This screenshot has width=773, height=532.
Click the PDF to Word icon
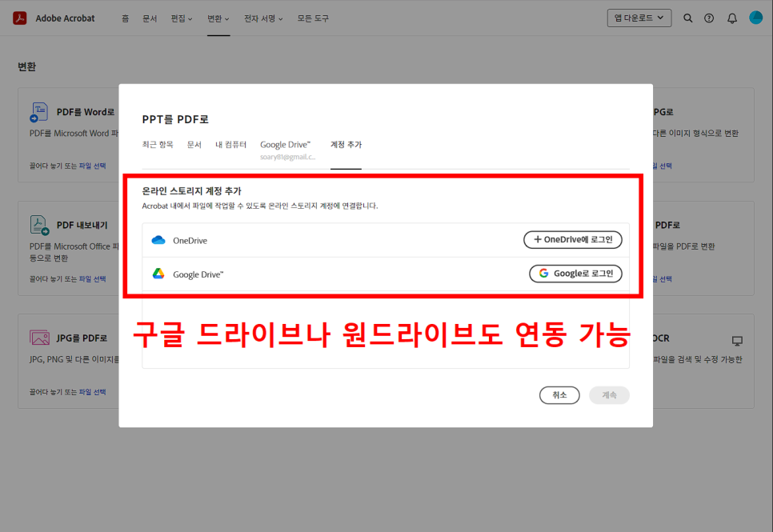[x=39, y=113]
